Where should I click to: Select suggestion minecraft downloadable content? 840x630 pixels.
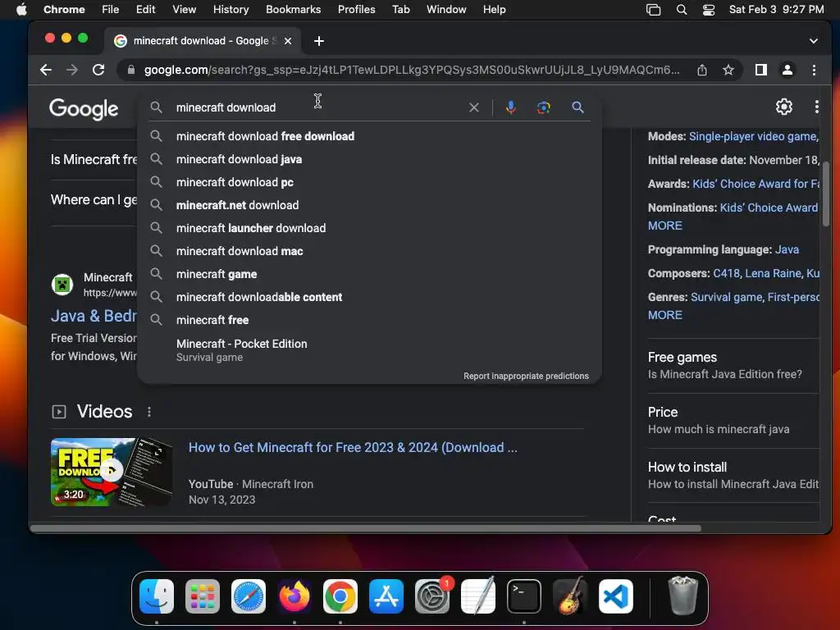click(369, 297)
